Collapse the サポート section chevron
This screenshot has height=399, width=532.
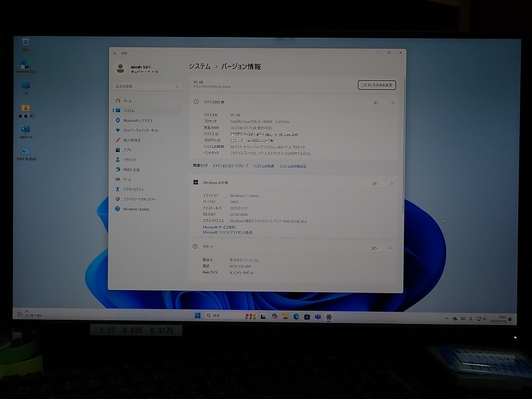point(391,248)
